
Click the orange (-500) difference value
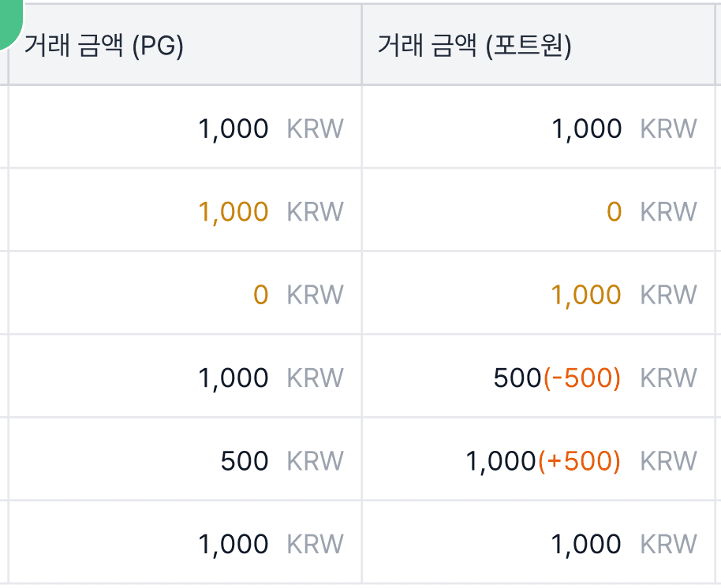582,378
